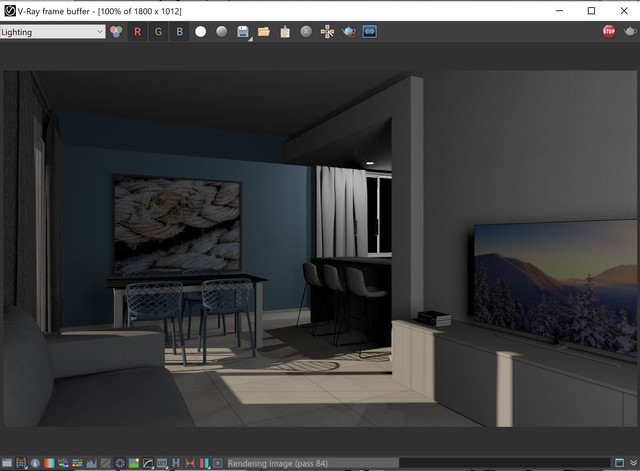The image size is (640, 471).
Task: Open the force color clamping icon
Action: point(21,463)
